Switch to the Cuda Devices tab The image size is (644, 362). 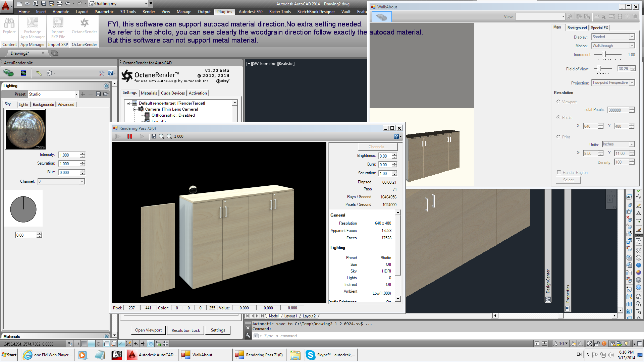click(x=173, y=93)
